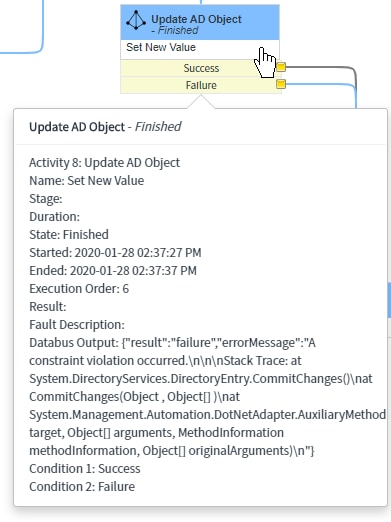Click the Started timestamp line in popup
The image size is (391, 522).
pyautogui.click(x=115, y=253)
